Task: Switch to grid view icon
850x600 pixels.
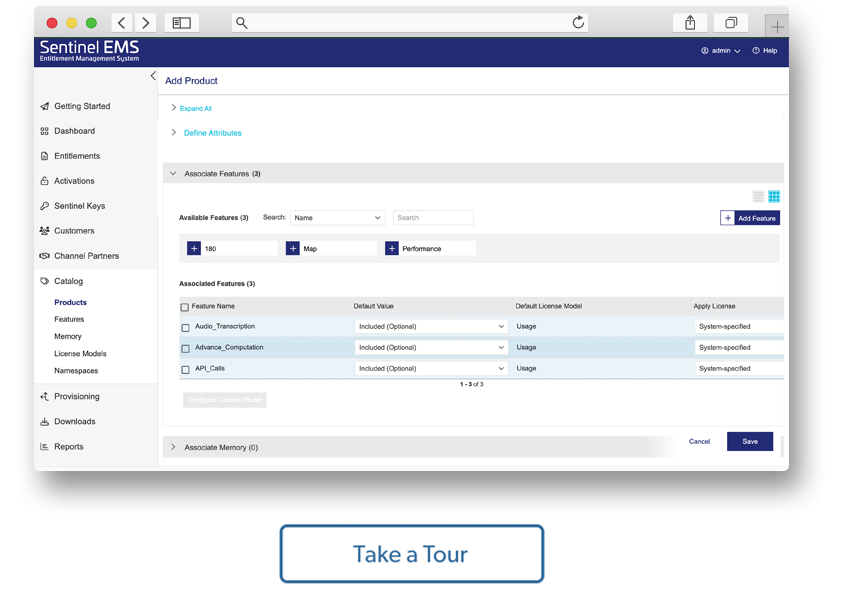Action: (774, 196)
